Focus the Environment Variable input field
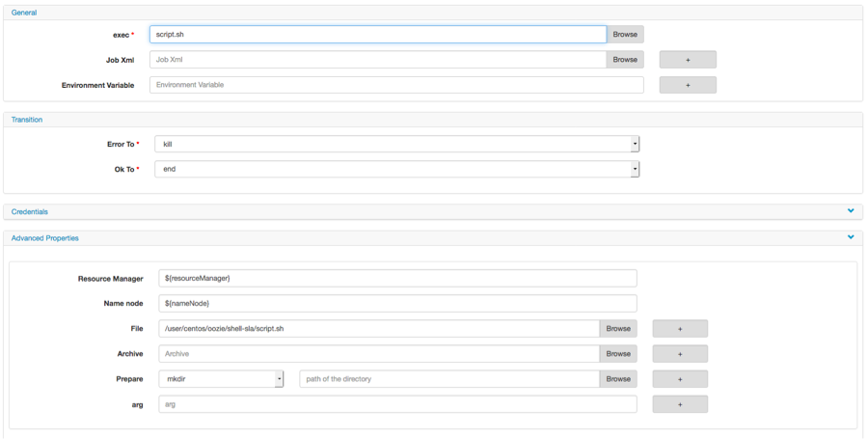 396,85
